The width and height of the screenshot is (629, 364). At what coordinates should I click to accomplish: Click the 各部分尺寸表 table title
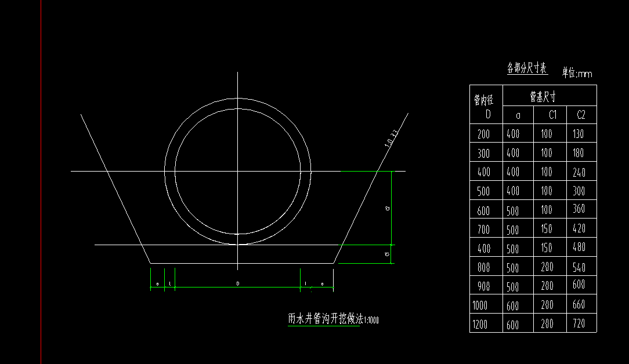[527, 68]
